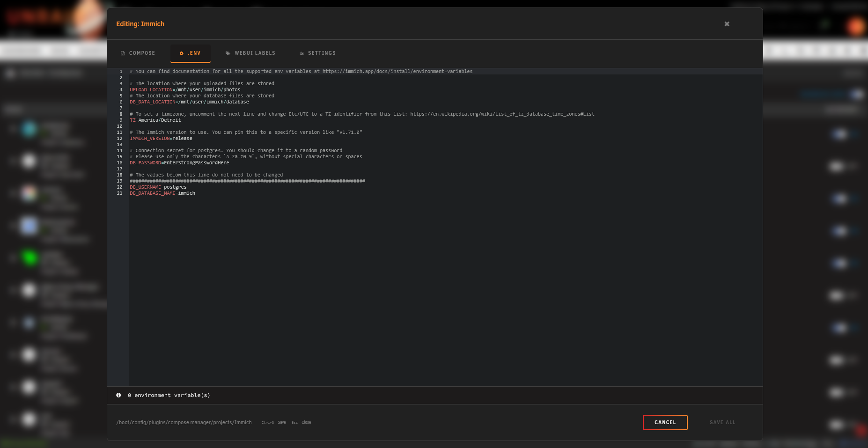The image size is (868, 448).
Task: Select the .ENV tab
Action: click(190, 53)
